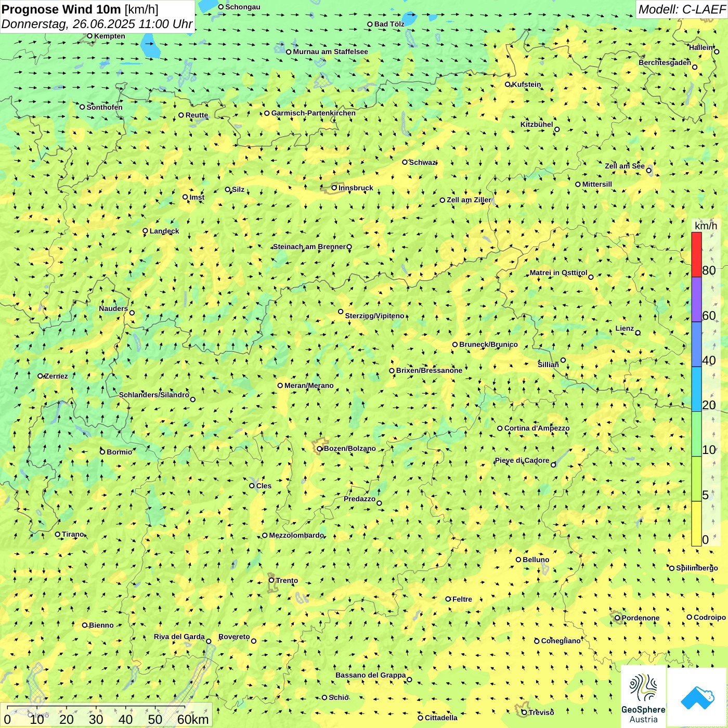Click the Nauders city marker

[132, 313]
